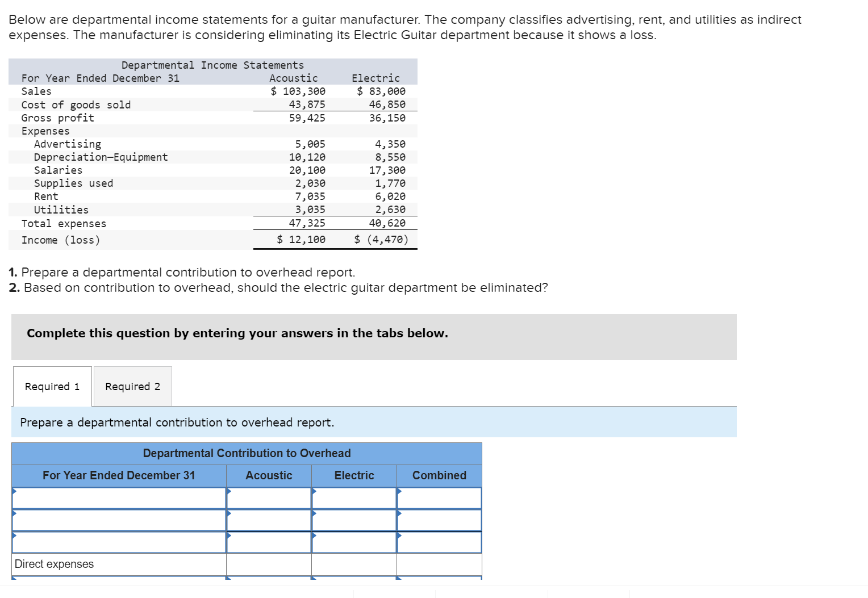The height and width of the screenshot is (598, 868).
Task: Click Electric cost of goods sold "46,850"
Action: tap(387, 104)
